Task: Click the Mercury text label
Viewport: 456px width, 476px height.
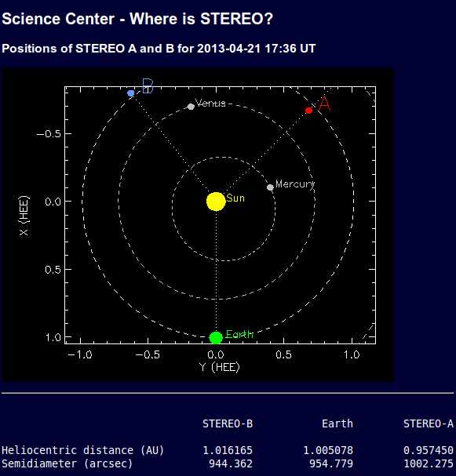Action: [295, 184]
